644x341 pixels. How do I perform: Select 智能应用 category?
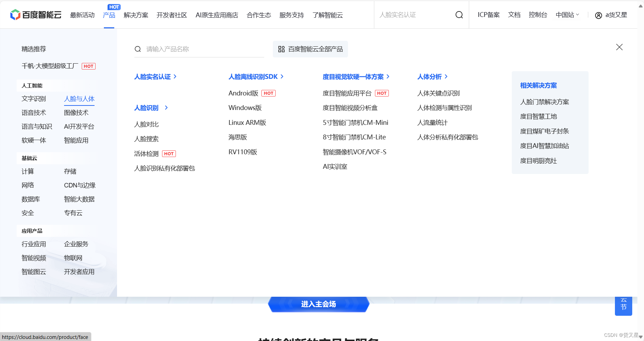(x=76, y=140)
